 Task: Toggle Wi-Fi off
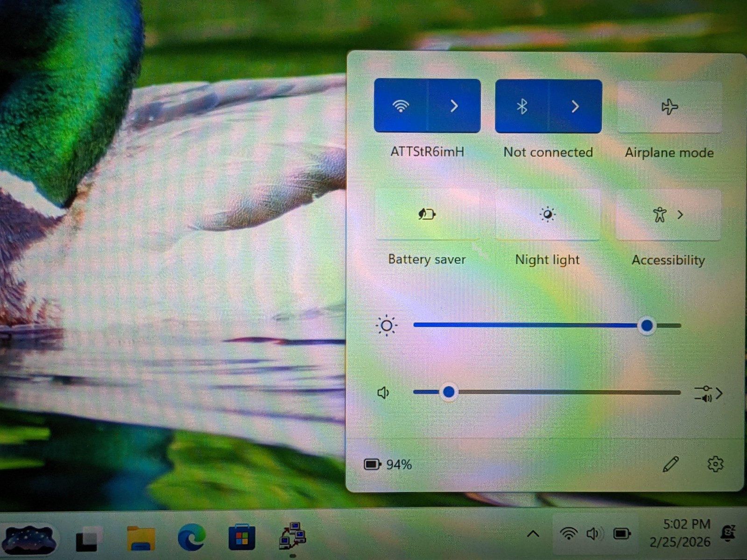coord(401,106)
